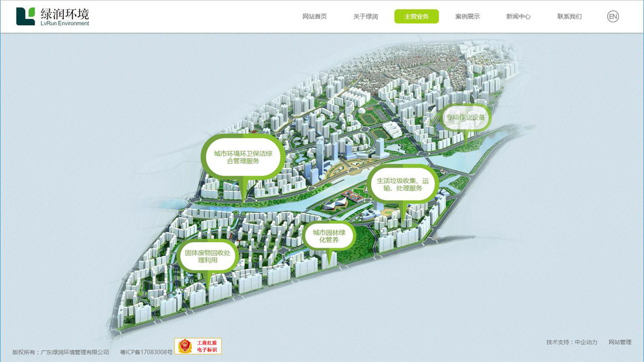This screenshot has width=644, height=362.
Task: Select the 专项作业设备 map bubble
Action: point(465,118)
